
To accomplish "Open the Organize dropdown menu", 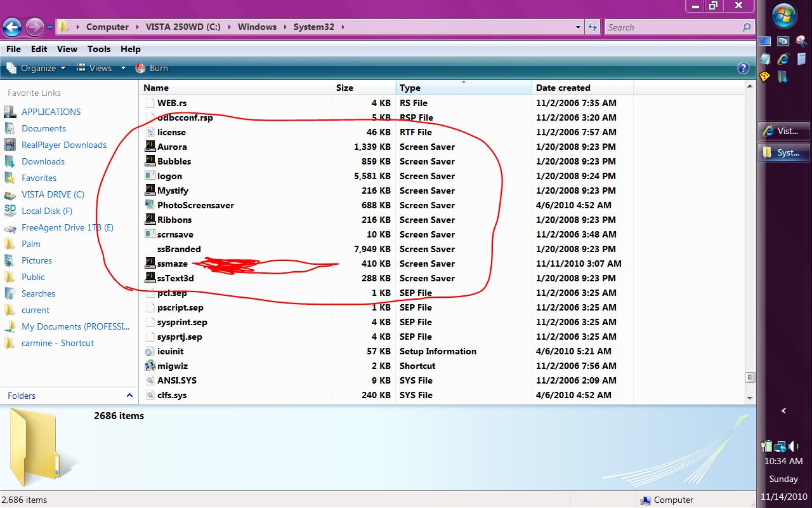I will [x=36, y=68].
